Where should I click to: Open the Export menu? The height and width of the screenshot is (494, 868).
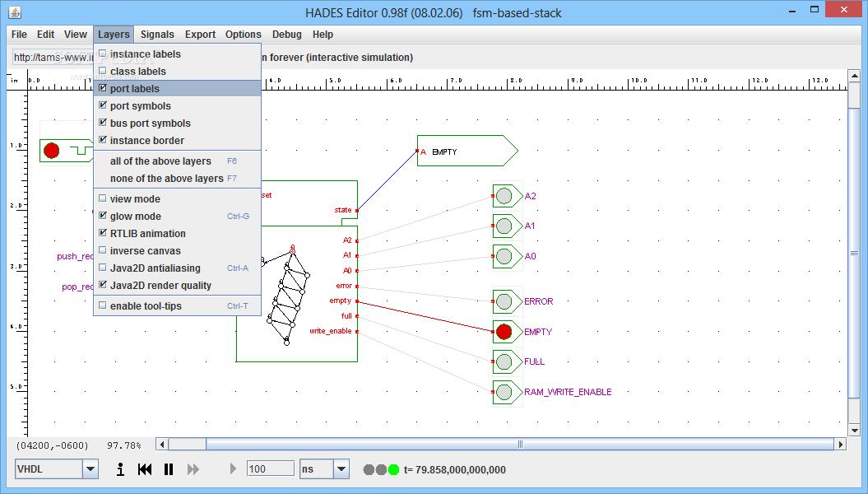pyautogui.click(x=201, y=35)
